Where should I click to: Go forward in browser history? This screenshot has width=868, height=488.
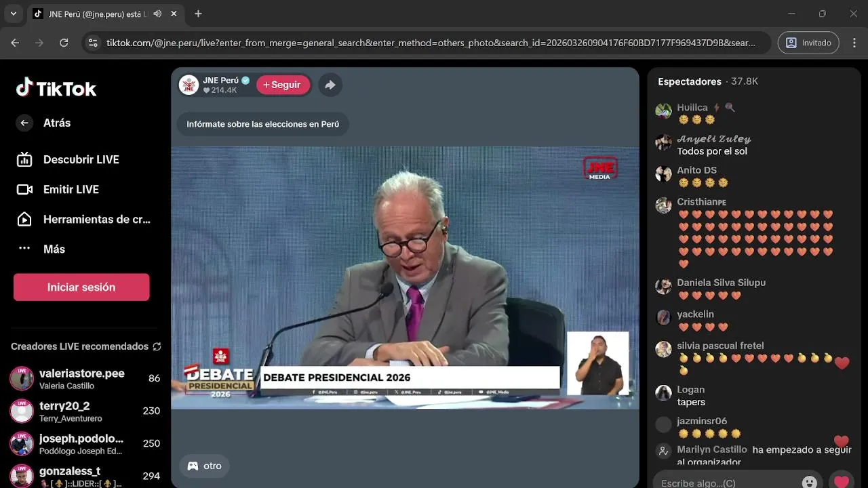pos(39,43)
